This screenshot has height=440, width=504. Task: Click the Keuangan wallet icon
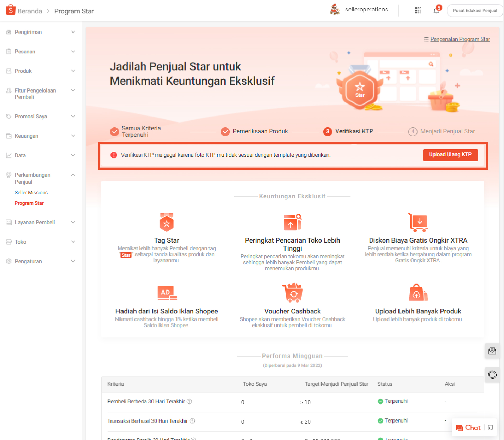(9, 136)
